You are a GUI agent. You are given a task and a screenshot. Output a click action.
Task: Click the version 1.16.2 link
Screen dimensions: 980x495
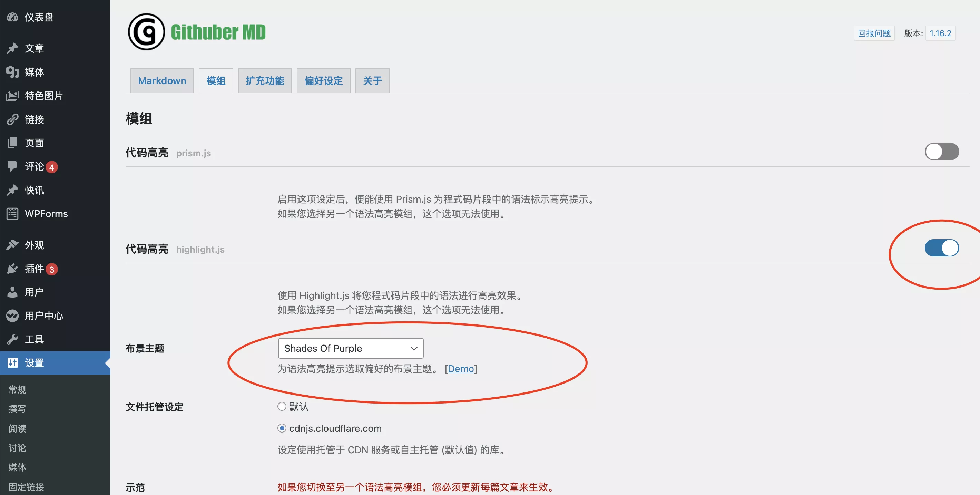[940, 33]
